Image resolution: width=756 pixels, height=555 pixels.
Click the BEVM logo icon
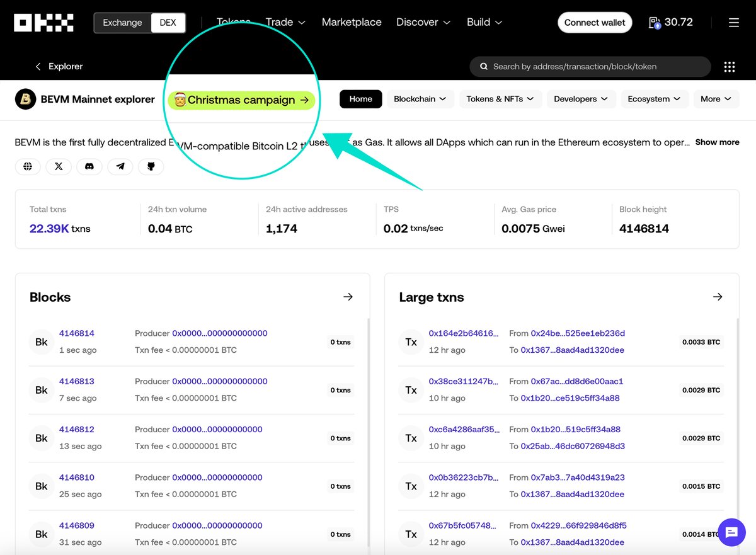(25, 99)
